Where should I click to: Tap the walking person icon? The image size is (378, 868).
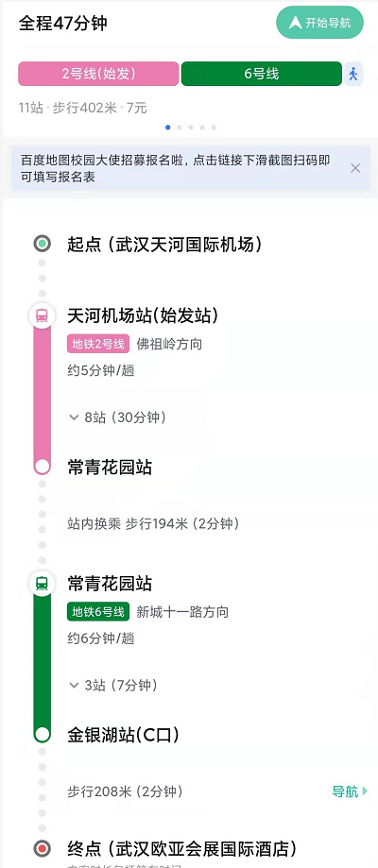coord(353,74)
